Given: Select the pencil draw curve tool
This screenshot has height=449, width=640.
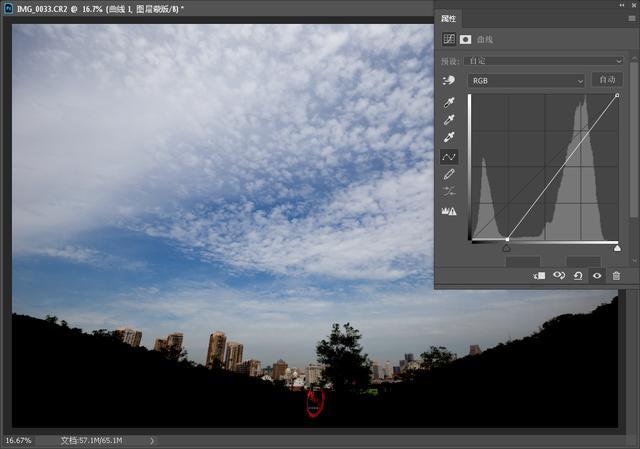Looking at the screenshot, I should [x=449, y=175].
